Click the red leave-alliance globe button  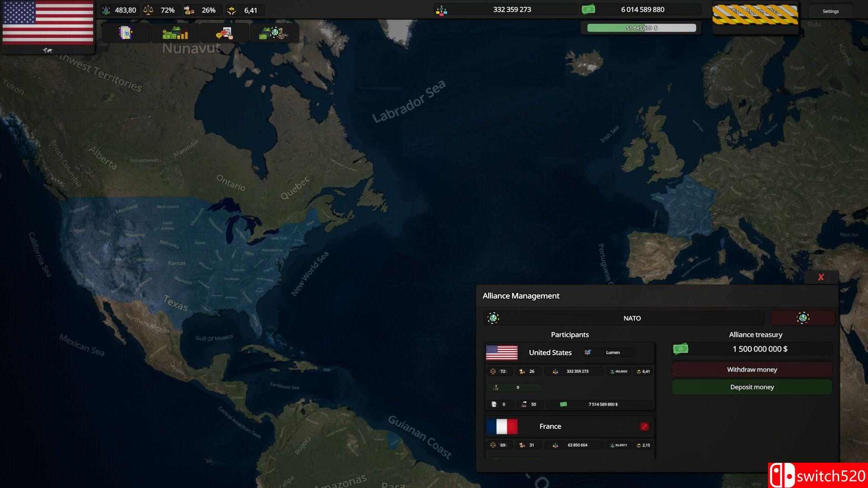(802, 318)
